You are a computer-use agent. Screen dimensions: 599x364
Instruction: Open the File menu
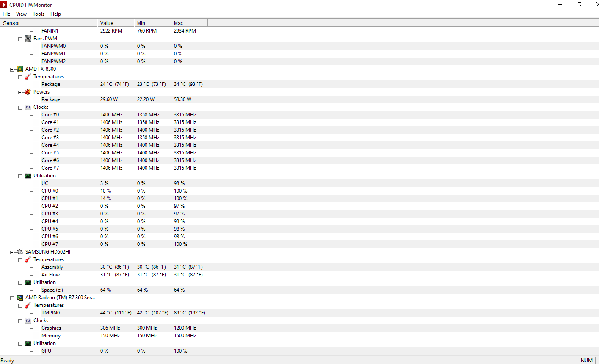6,14
